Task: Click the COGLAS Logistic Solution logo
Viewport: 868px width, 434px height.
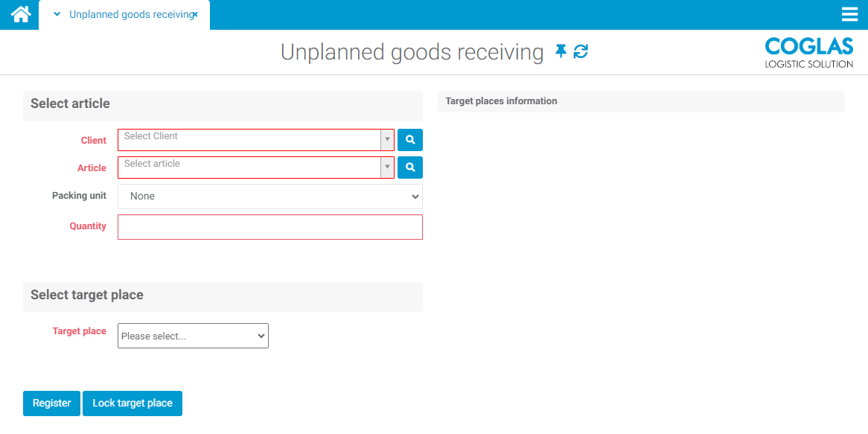Action: pyautogui.click(x=808, y=51)
